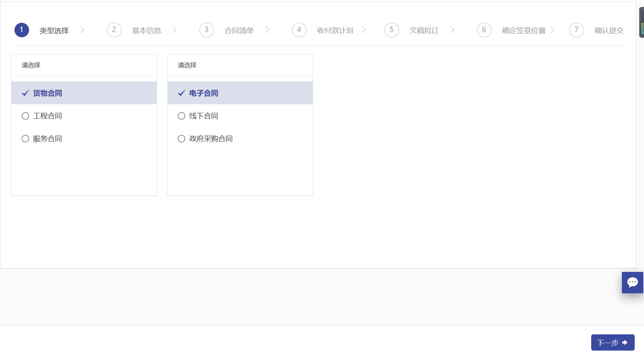Select the 工程合同 radio option

pyautogui.click(x=26, y=116)
